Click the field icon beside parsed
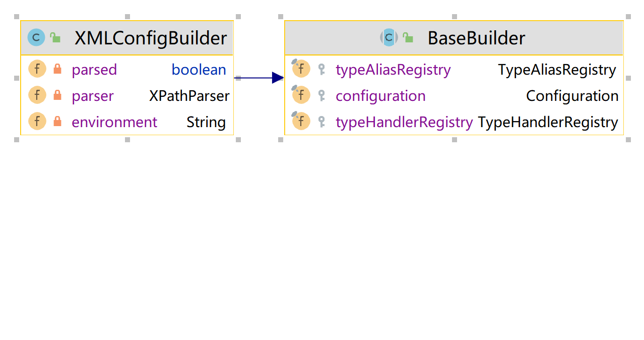This screenshot has height=340, width=644. tap(37, 69)
